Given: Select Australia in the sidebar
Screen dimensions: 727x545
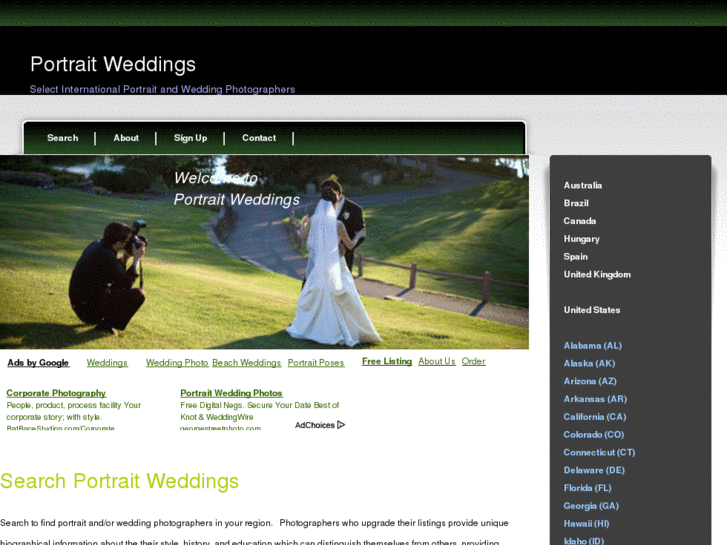Looking at the screenshot, I should coord(583,186).
